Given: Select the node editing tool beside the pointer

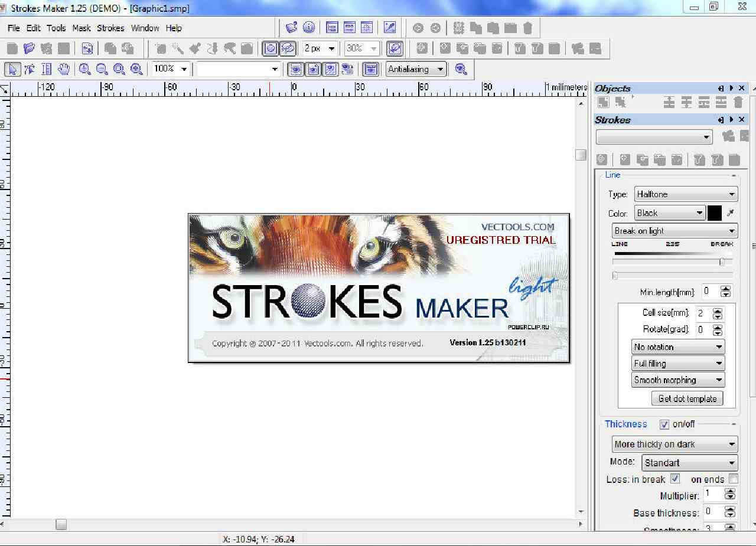Looking at the screenshot, I should pyautogui.click(x=30, y=69).
